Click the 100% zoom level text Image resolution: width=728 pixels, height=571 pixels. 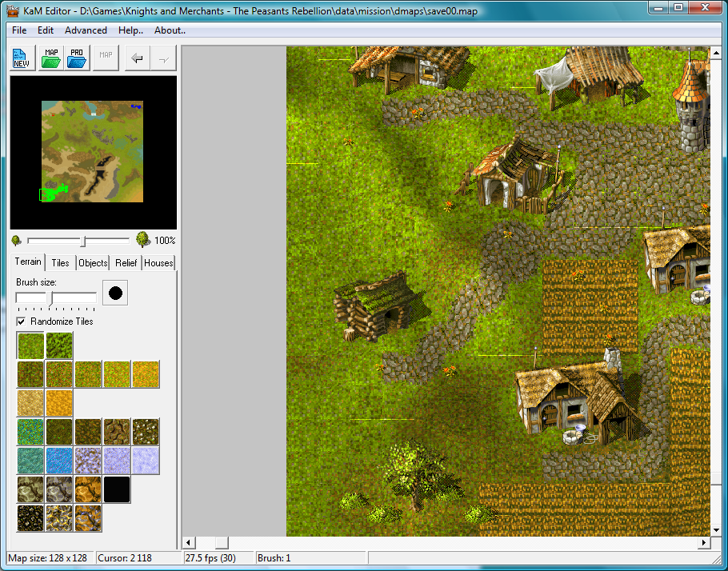165,241
